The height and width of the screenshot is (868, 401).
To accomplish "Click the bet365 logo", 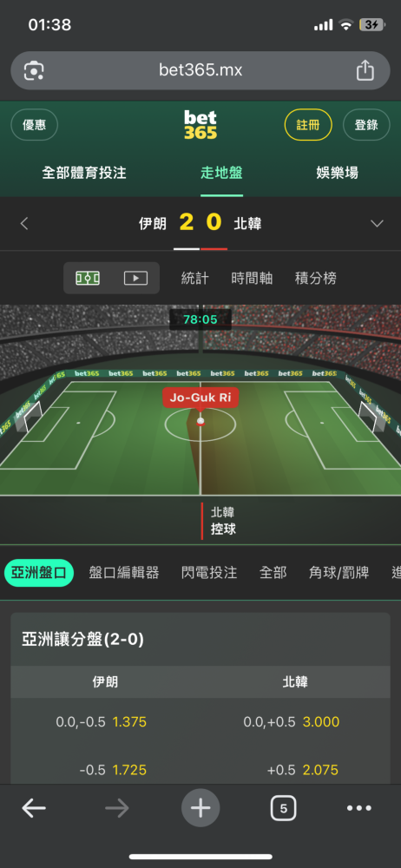I will pyautogui.click(x=200, y=124).
